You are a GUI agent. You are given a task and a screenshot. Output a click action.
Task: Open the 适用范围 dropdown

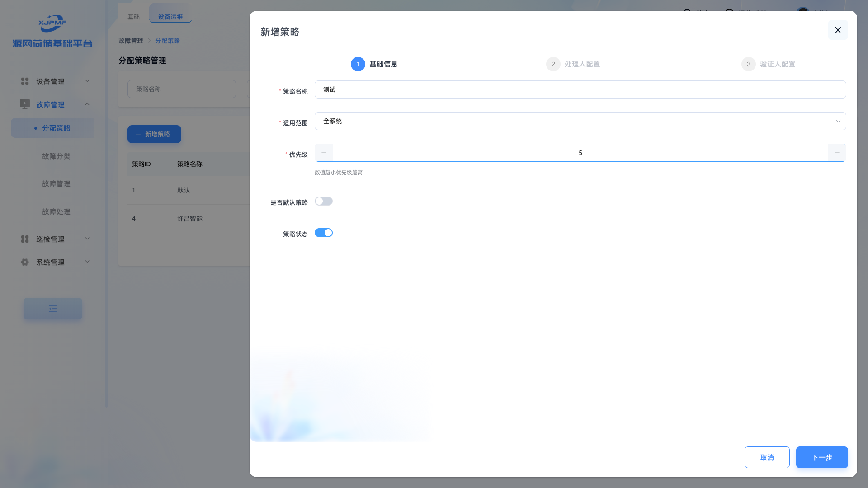[x=580, y=121]
